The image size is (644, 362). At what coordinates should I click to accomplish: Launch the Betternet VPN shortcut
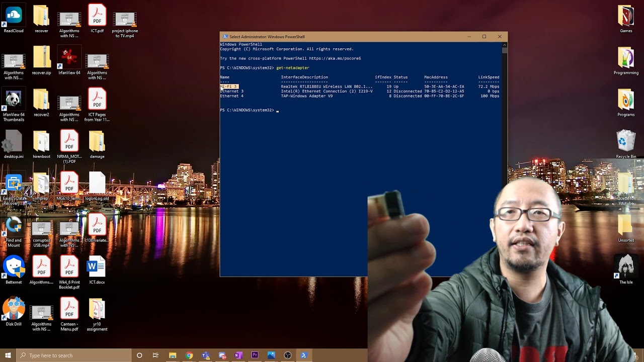(14, 270)
